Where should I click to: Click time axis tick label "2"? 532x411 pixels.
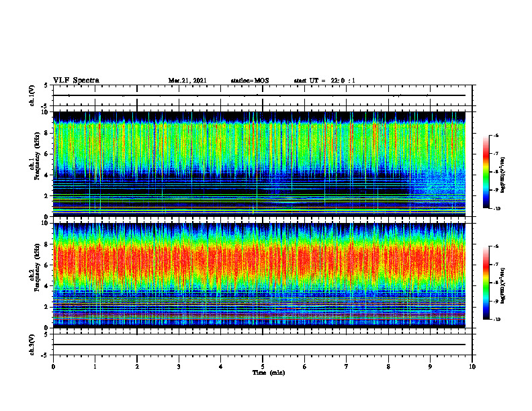[137, 367]
